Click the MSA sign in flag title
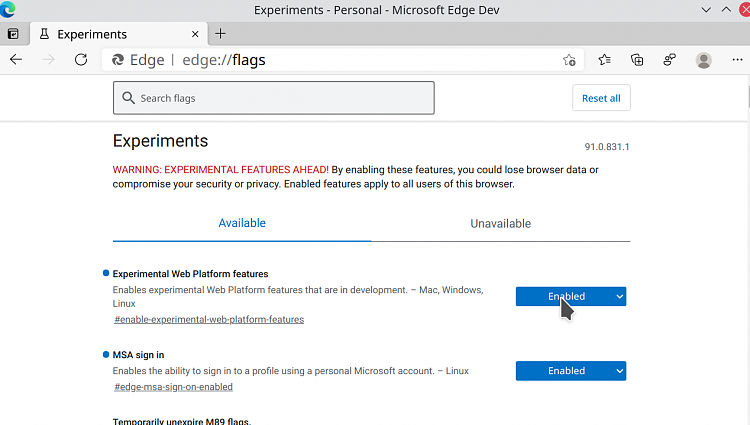 click(x=138, y=355)
